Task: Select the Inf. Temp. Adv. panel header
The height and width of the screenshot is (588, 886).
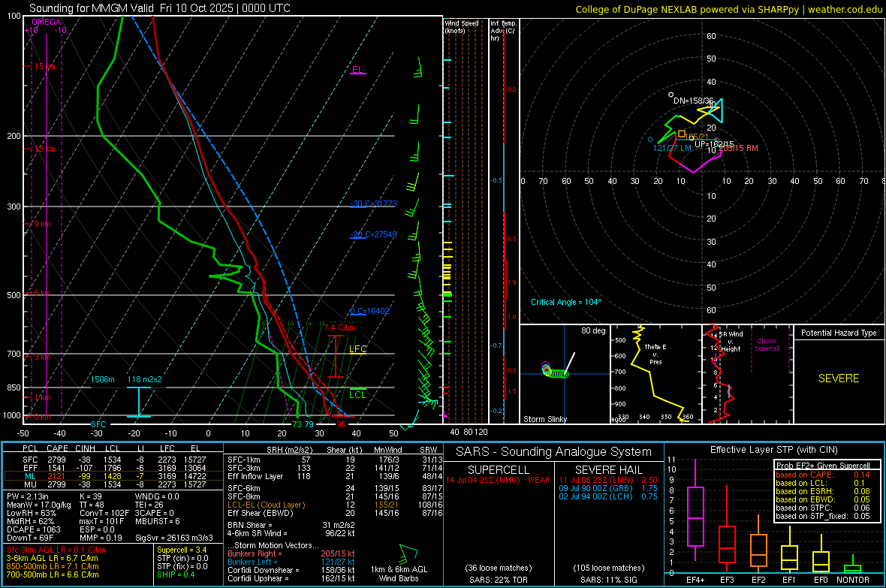Action: (x=503, y=31)
